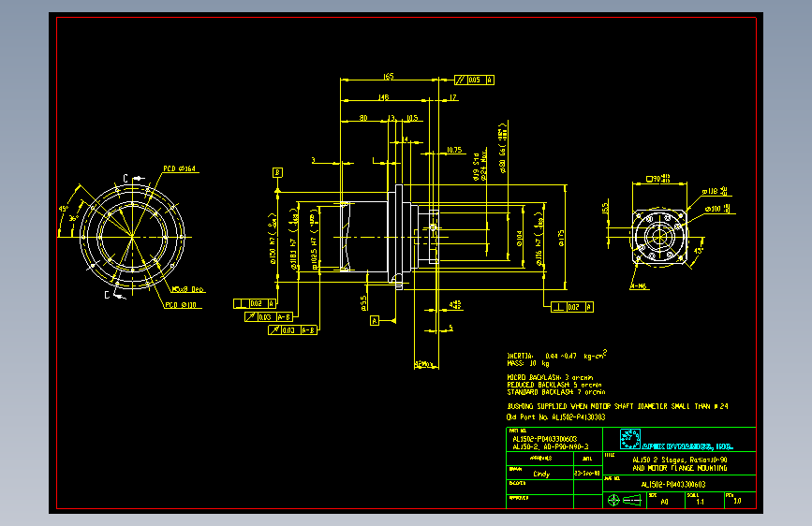Image resolution: width=812 pixels, height=526 pixels.
Task: Select the AL150 2 Stages, Ratio=10~90 title
Action: [679, 460]
